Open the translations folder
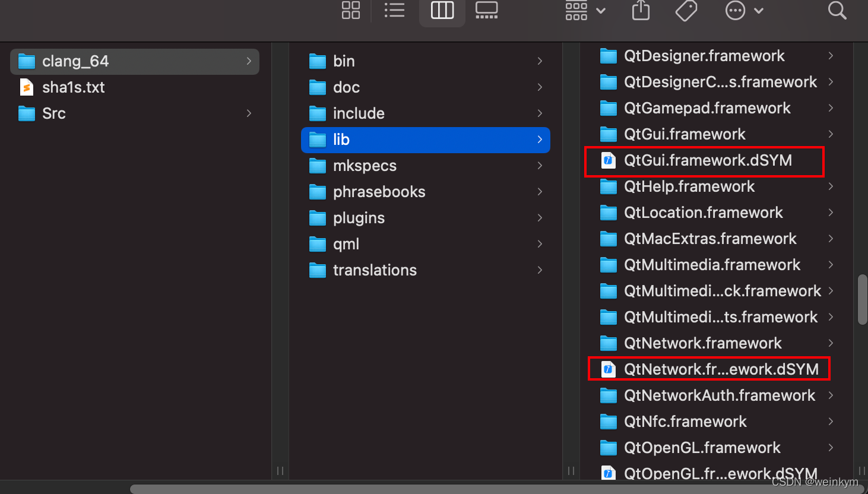This screenshot has height=494, width=868. click(x=426, y=270)
